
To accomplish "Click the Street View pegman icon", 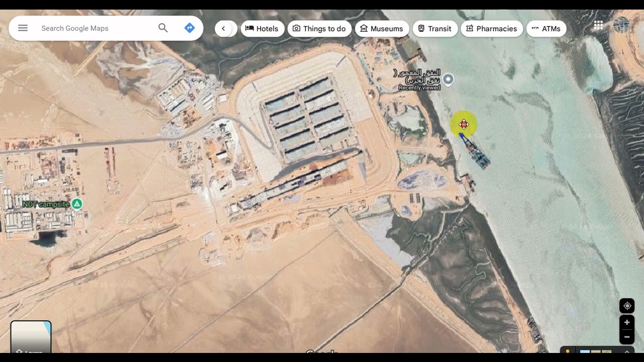I will click(568, 351).
